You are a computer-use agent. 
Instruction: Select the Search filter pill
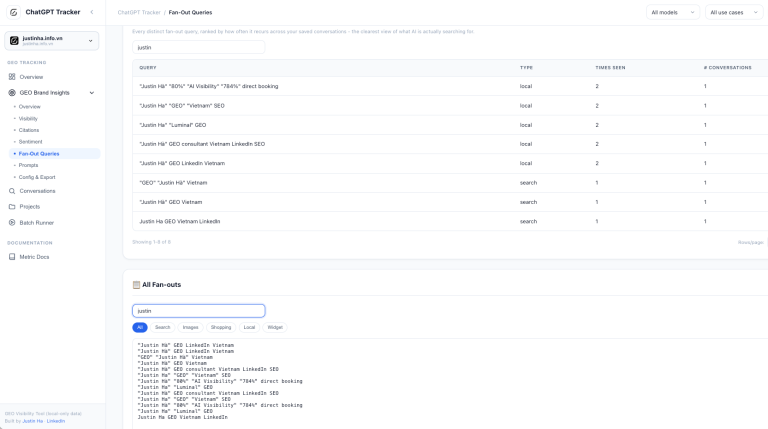pos(163,327)
